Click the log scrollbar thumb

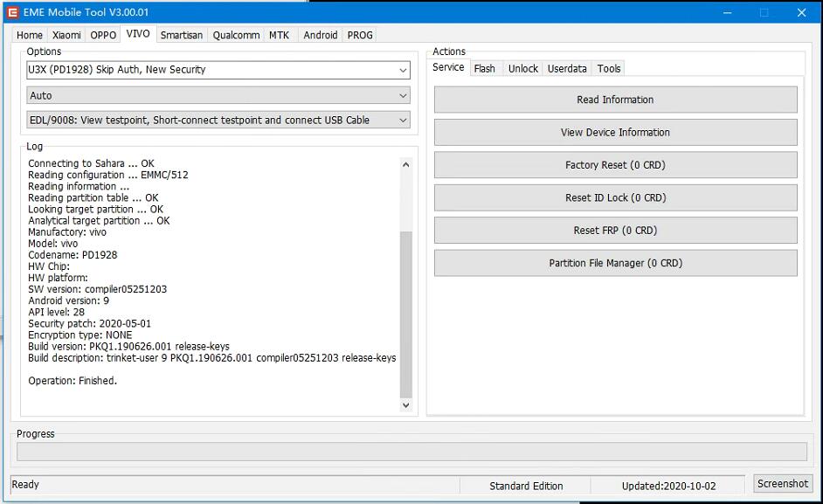pyautogui.click(x=405, y=314)
